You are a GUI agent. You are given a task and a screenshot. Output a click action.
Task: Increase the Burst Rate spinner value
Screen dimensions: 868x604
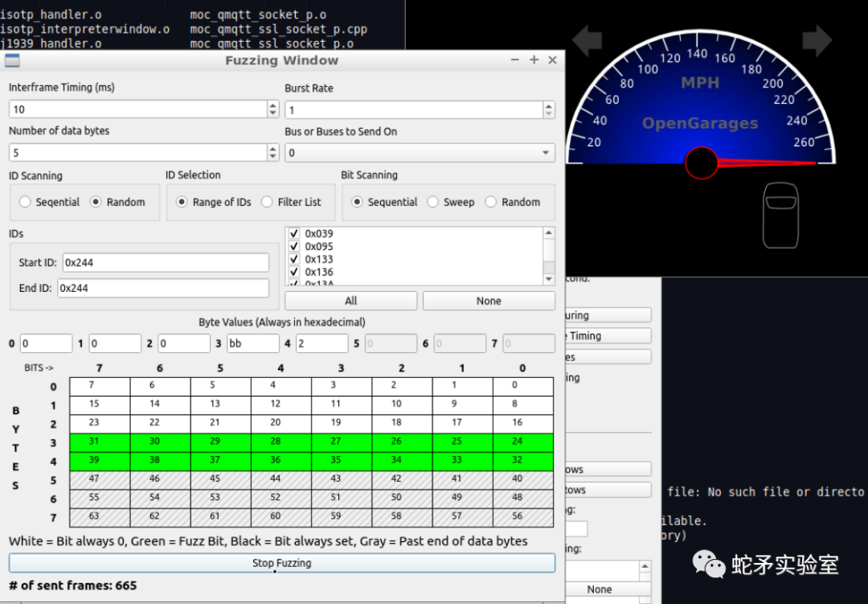pos(548,105)
